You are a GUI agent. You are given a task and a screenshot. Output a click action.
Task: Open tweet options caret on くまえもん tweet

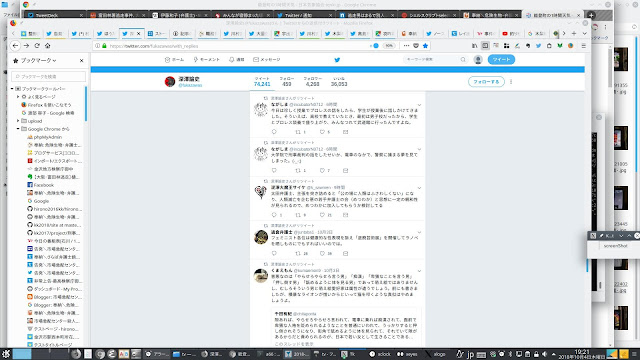pyautogui.click(x=419, y=271)
